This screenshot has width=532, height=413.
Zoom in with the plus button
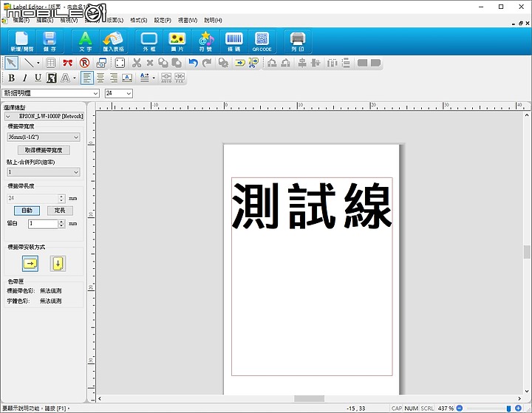pos(518,409)
